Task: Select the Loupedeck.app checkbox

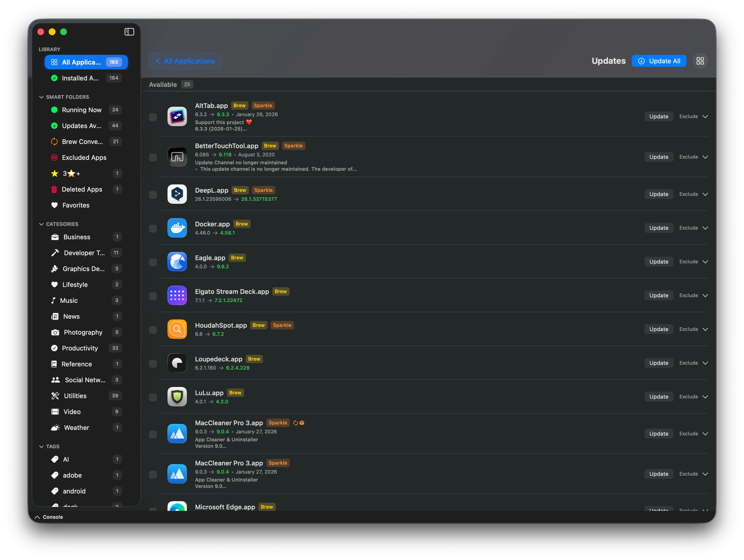Action: pos(153,364)
